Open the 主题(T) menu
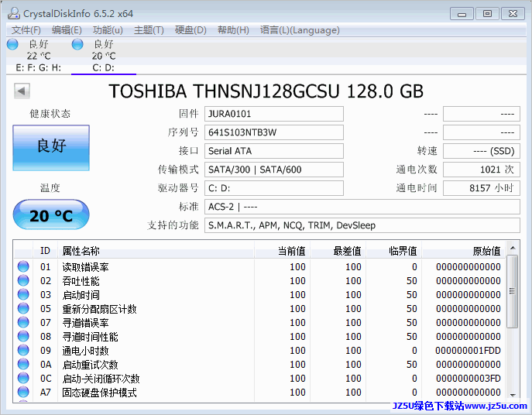The width and height of the screenshot is (532, 415). (x=149, y=30)
